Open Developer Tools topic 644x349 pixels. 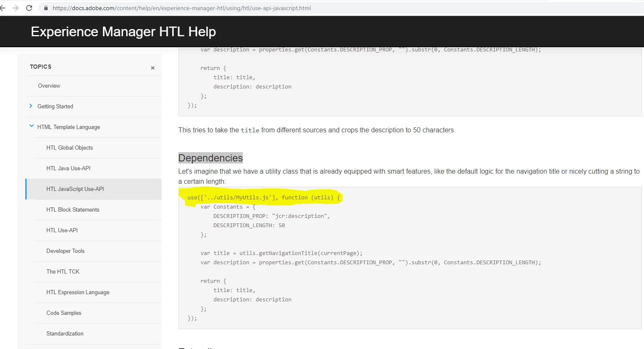click(65, 251)
